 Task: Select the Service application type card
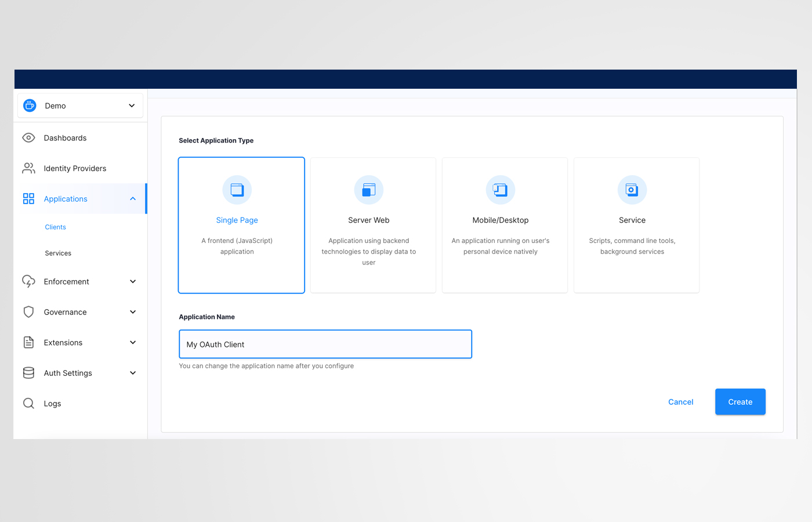click(x=636, y=225)
